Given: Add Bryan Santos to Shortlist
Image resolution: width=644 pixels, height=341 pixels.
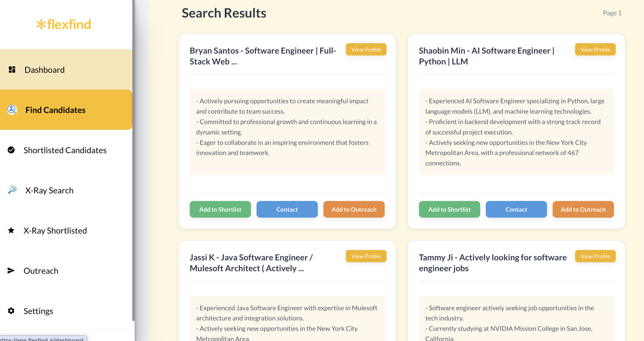Looking at the screenshot, I should [220, 209].
